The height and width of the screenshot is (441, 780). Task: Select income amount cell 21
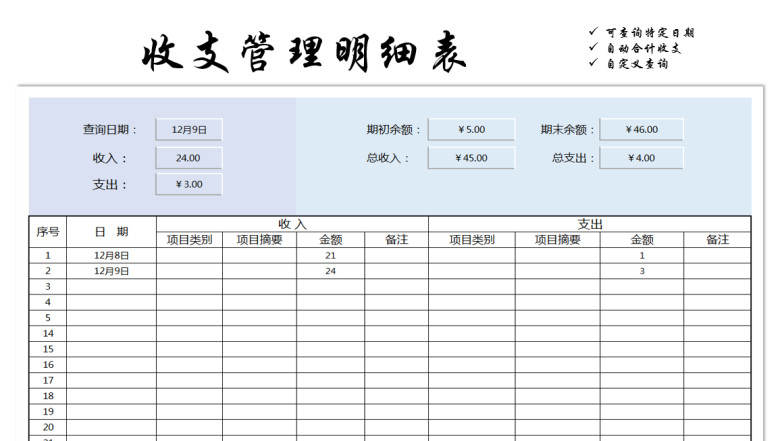click(330, 256)
